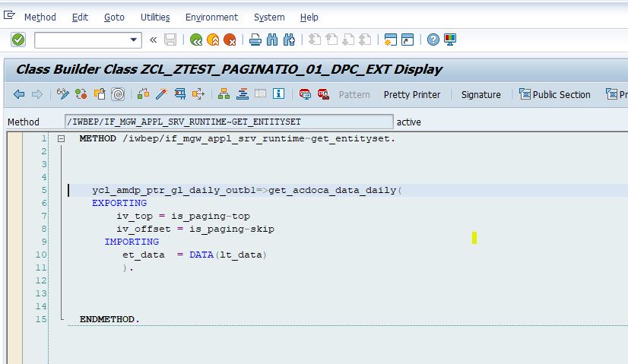Open the Edit menu
This screenshot has width=628, height=364.
80,17
